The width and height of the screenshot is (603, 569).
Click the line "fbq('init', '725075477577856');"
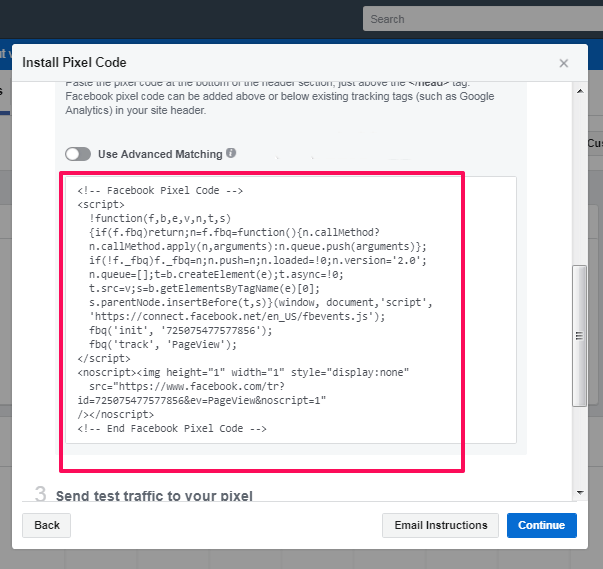click(x=180, y=331)
